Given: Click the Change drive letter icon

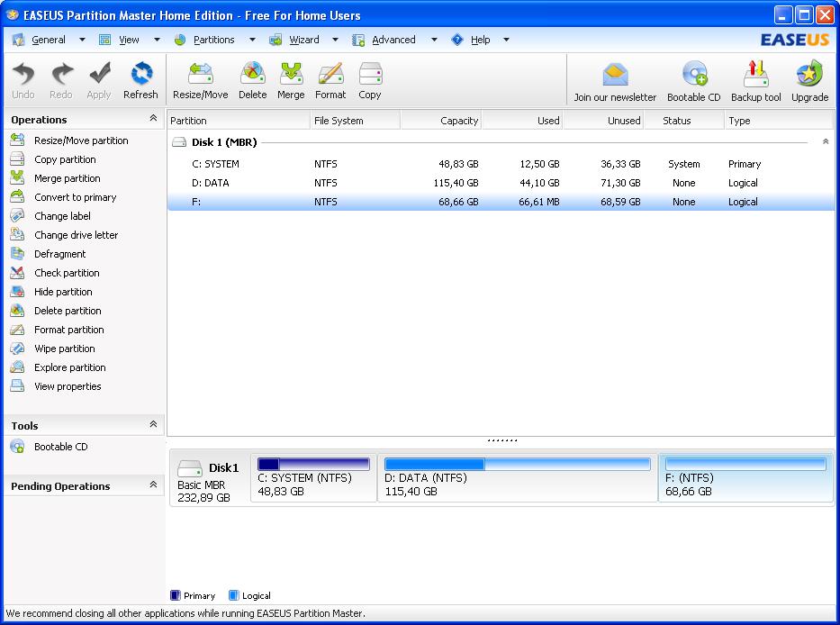Looking at the screenshot, I should coord(17,235).
